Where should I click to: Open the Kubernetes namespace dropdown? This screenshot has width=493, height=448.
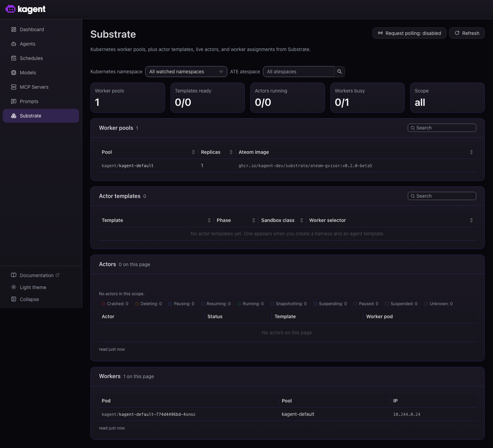point(186,72)
